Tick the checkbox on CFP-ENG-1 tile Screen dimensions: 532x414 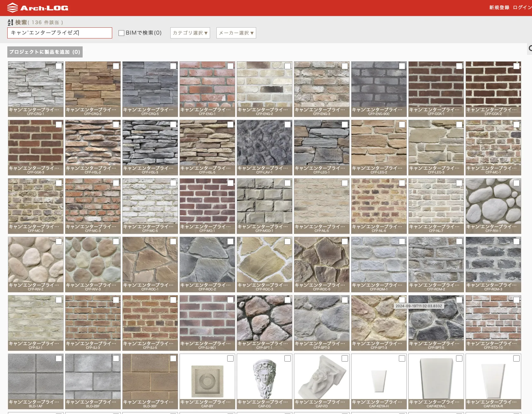click(230, 66)
